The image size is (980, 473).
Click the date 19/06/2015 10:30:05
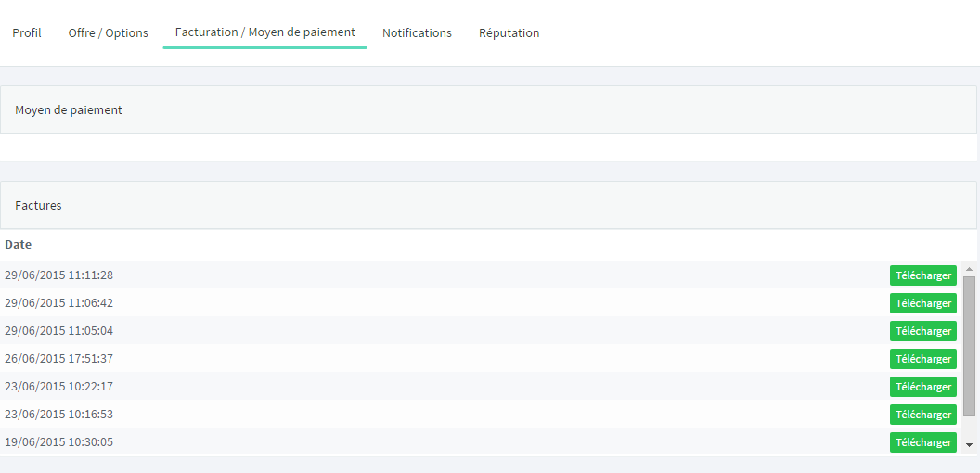coord(58,442)
